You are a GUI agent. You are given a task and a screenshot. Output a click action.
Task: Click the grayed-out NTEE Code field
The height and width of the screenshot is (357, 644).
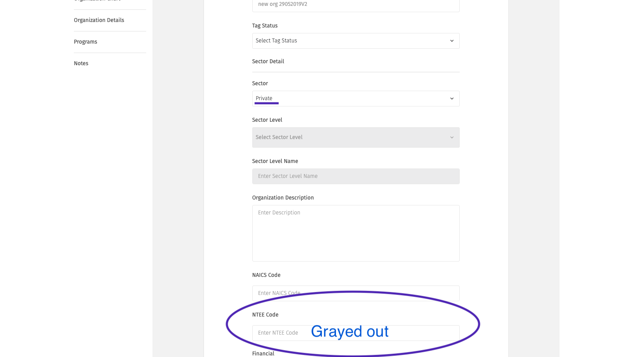356,333
